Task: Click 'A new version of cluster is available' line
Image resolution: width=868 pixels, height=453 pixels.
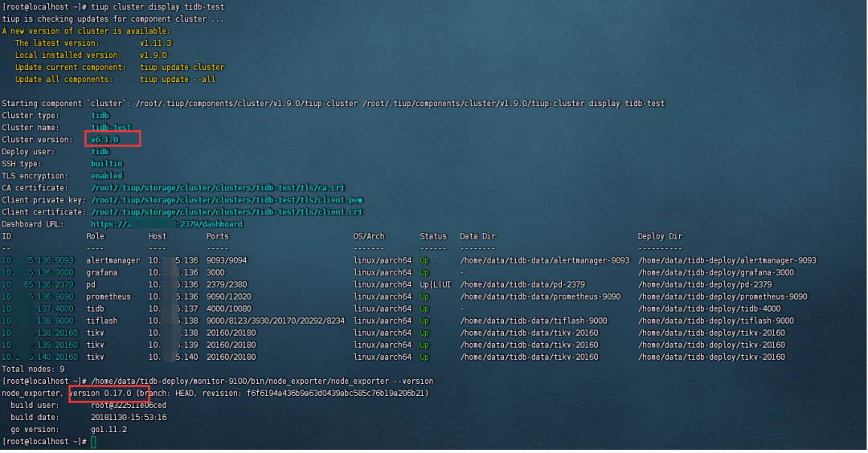Action: pos(86,31)
